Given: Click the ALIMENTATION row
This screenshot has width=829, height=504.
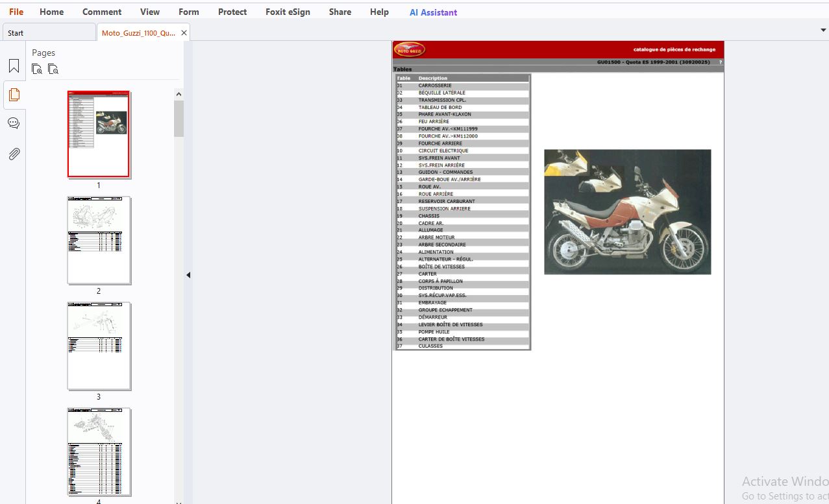Looking at the screenshot, I should pyautogui.click(x=463, y=252).
